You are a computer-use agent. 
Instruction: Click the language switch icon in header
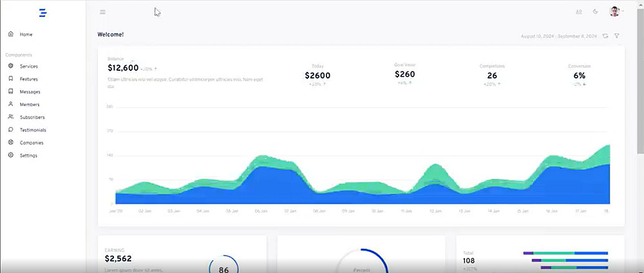[579, 12]
